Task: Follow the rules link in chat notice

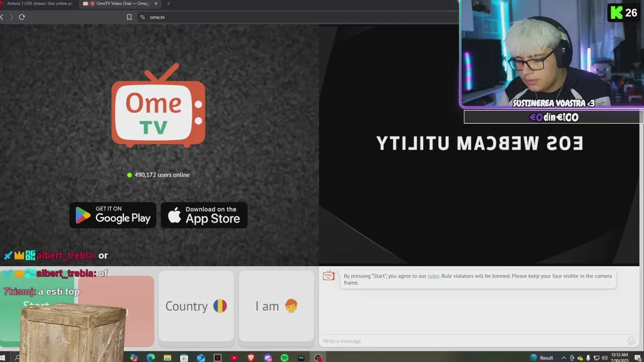Action: click(433, 276)
